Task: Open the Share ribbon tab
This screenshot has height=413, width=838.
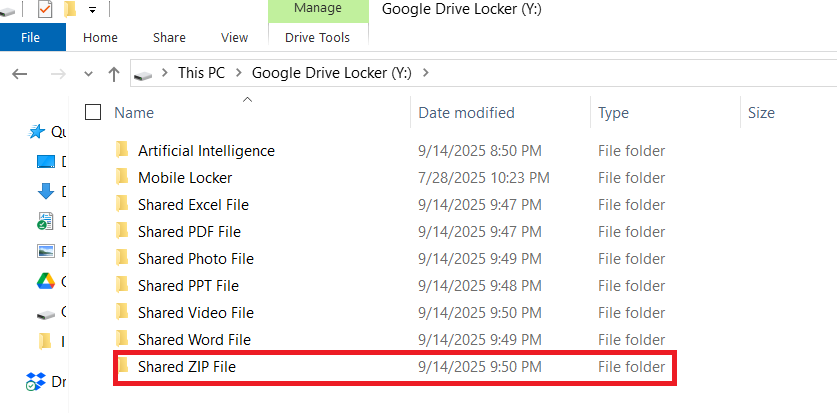Action: [x=169, y=38]
